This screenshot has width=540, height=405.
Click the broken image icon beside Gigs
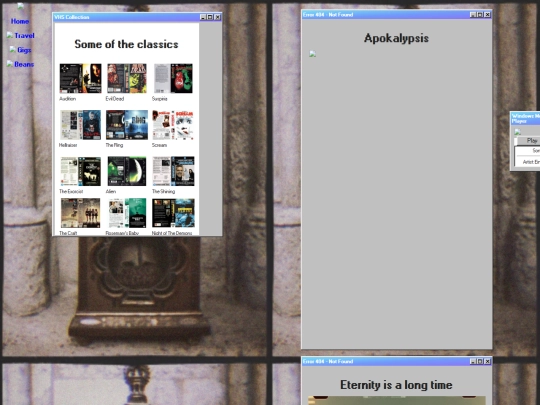[13, 49]
